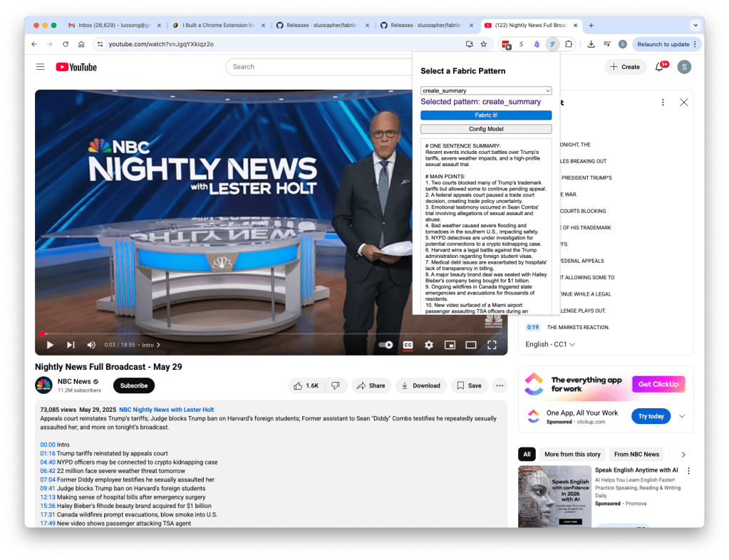Screen dimensions: 729x560
Task: Close the transcript panel X
Action: [x=683, y=103]
